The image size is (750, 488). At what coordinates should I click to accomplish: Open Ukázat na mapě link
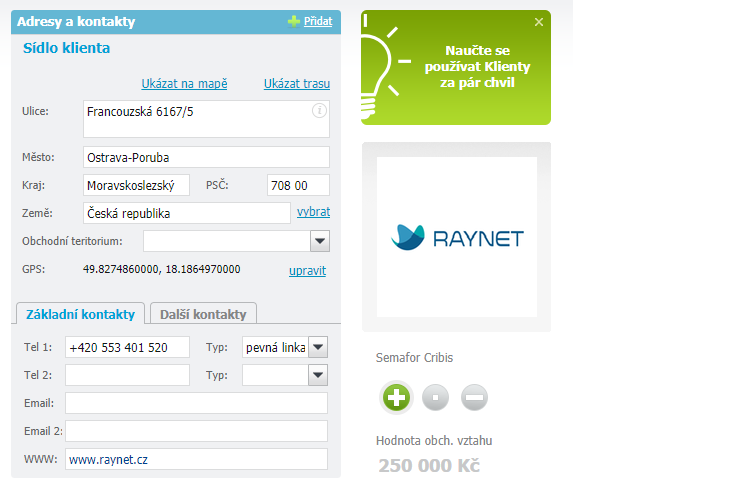pos(184,84)
